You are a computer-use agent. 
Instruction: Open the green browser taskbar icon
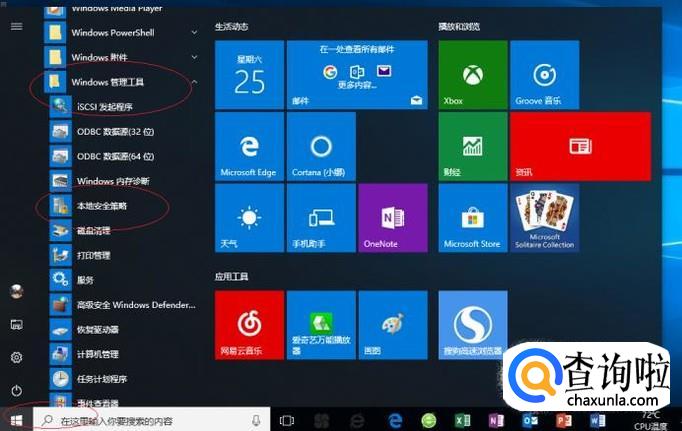(x=429, y=420)
